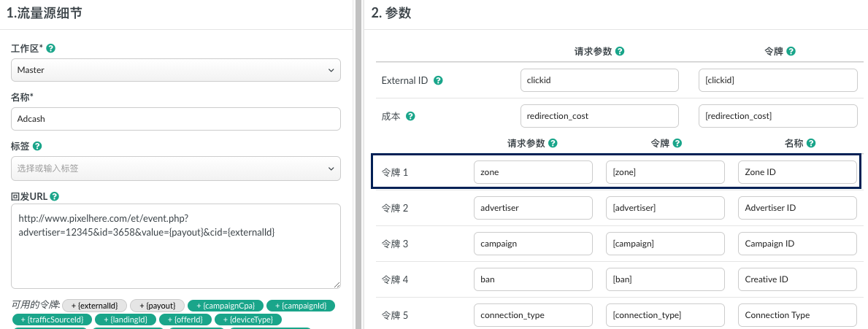
Task: Click the 令牌 3 request parameter field campaign
Action: tap(533, 244)
